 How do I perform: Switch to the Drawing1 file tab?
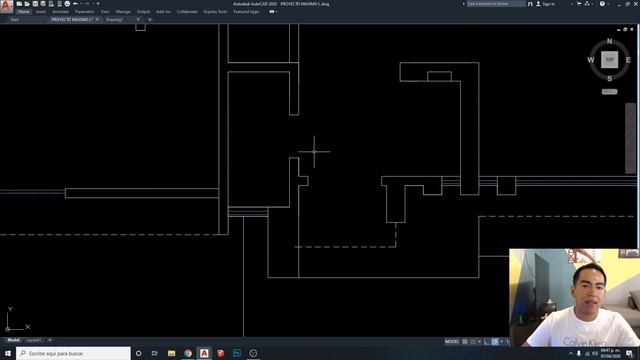[x=114, y=20]
